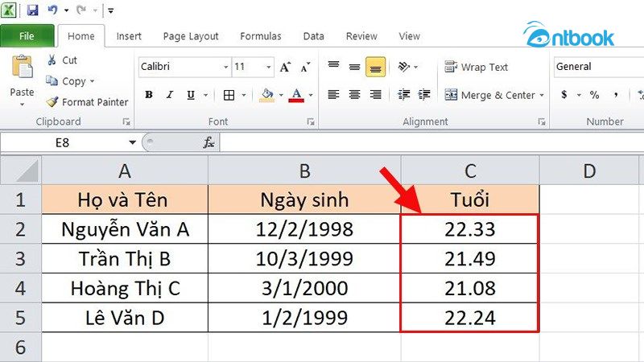This screenshot has width=644, height=362.
Task: Decrease font size with Shrink Font
Action: coord(305,67)
